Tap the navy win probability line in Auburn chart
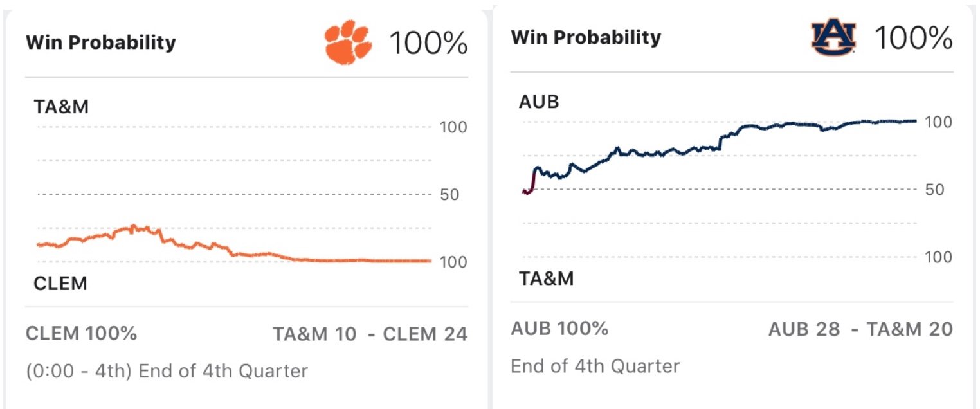Viewport: 980px width, 409px height. tap(643, 153)
